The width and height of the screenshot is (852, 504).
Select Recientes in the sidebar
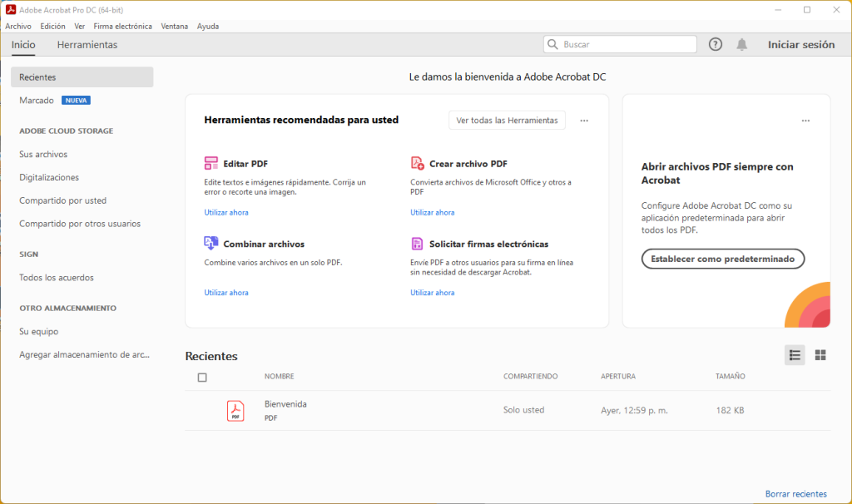82,77
